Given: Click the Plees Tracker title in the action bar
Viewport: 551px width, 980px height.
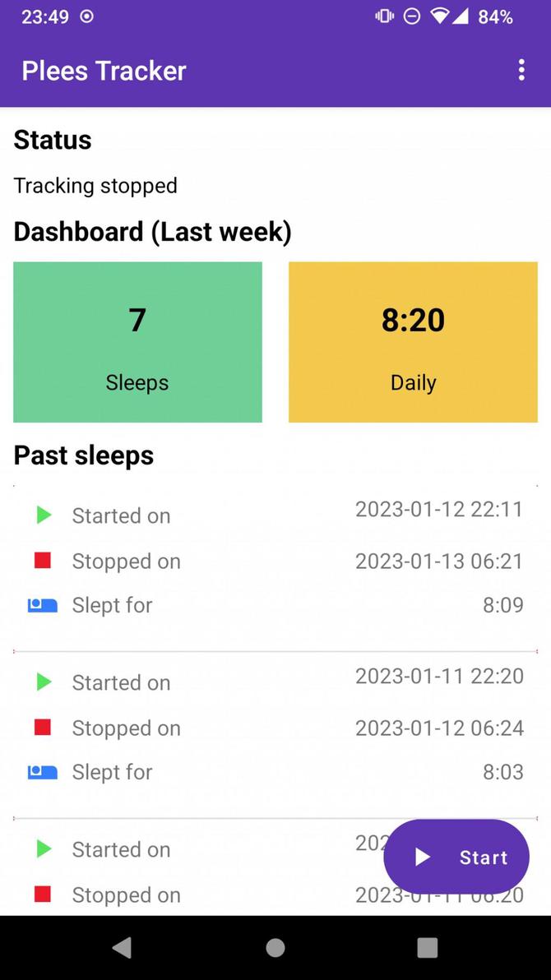Looking at the screenshot, I should point(103,71).
